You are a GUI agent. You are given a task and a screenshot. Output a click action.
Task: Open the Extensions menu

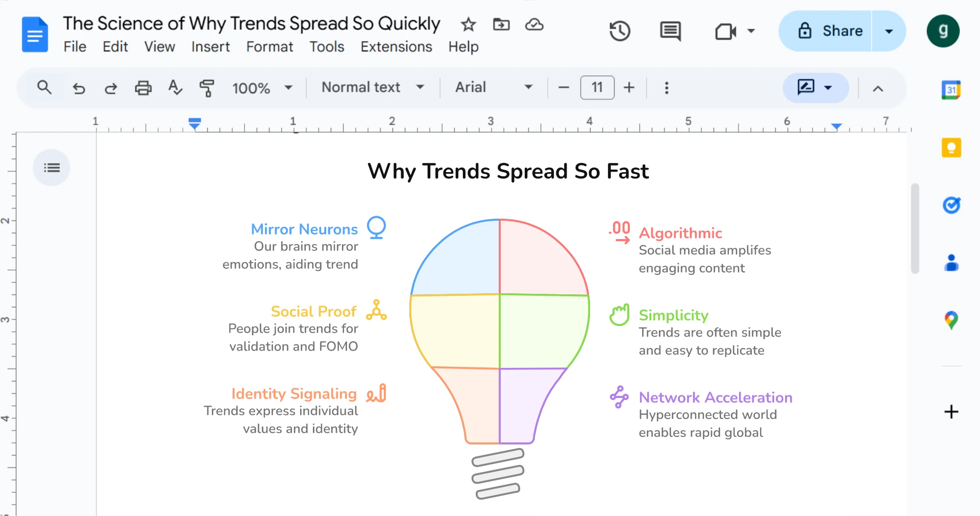coord(396,46)
